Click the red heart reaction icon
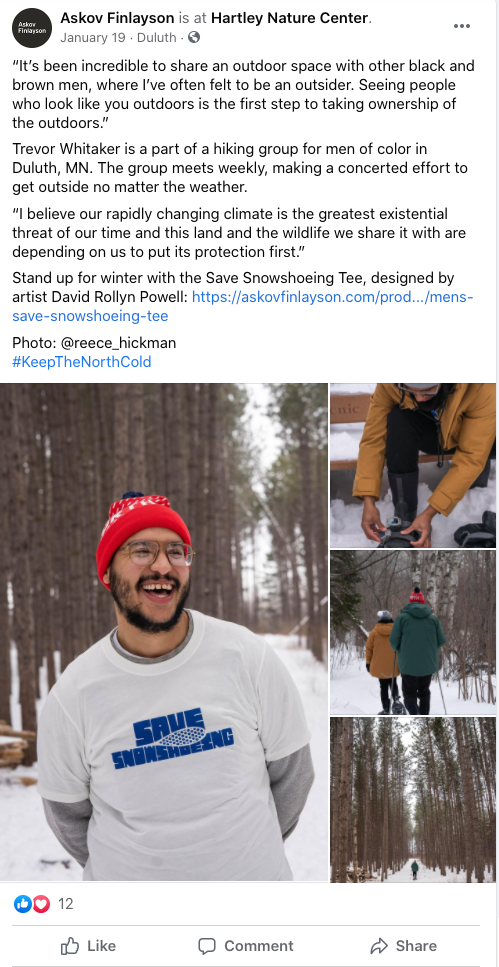The height and width of the screenshot is (967, 499). [x=41, y=904]
